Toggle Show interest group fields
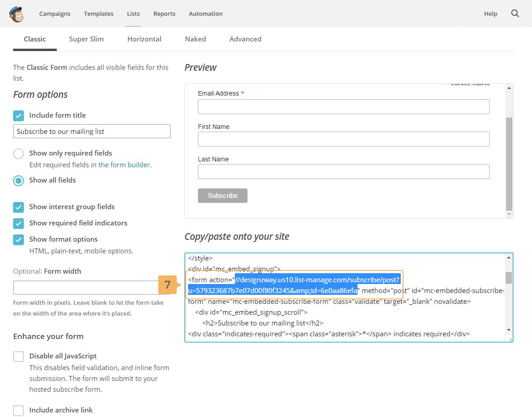Screen dimensions: 532x417 [18, 207]
